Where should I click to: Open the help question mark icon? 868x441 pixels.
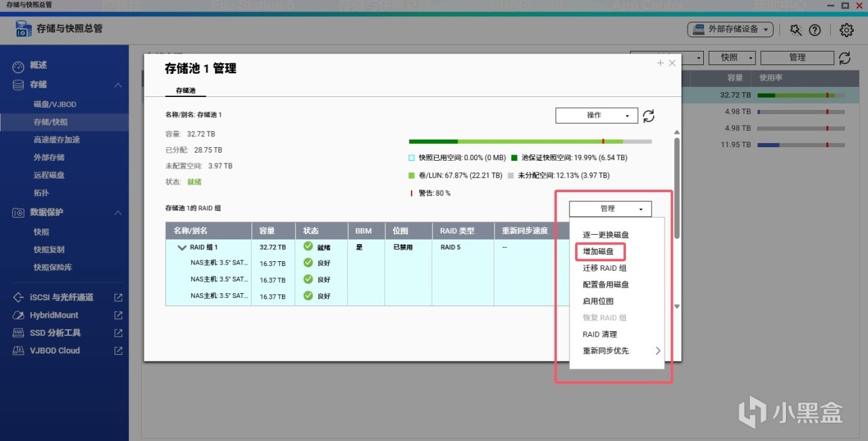point(815,30)
